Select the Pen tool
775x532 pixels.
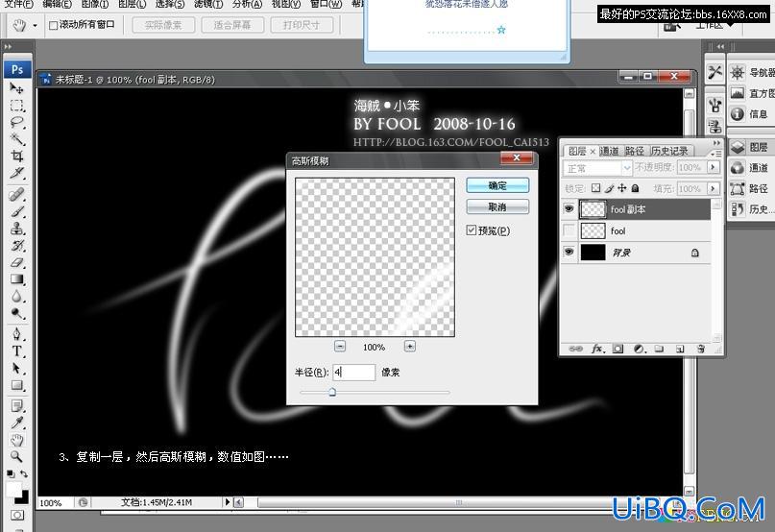coord(16,334)
